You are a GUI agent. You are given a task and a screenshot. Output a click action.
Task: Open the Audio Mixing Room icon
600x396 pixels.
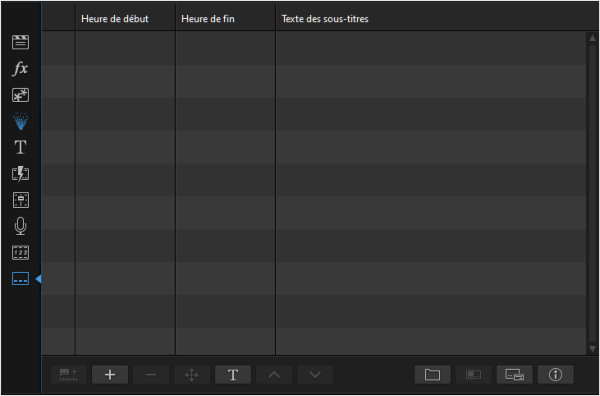[x=20, y=200]
